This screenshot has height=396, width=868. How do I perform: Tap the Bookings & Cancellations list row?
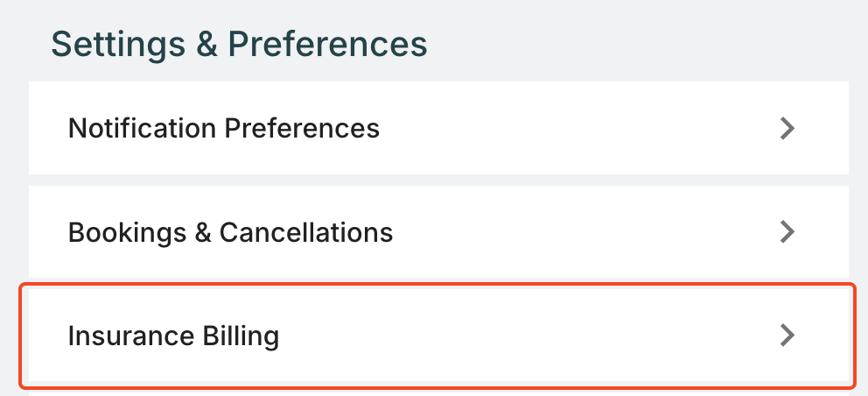coord(437,232)
